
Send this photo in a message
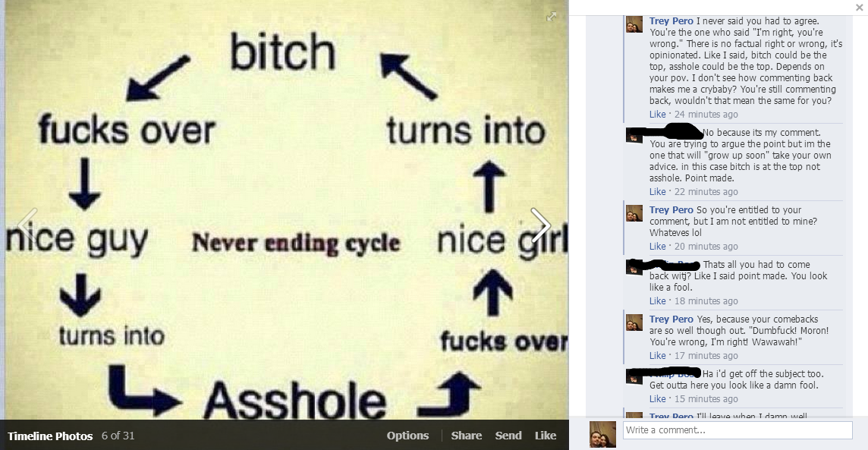tap(508, 435)
